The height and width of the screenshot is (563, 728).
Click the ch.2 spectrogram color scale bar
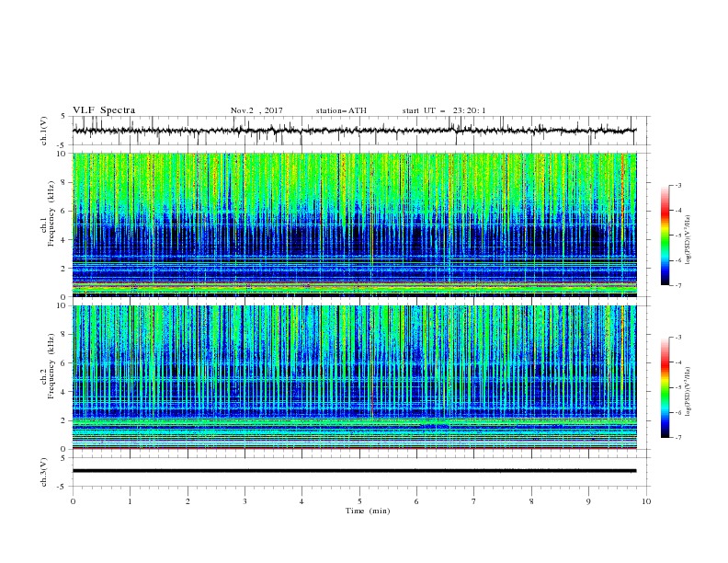pos(665,387)
